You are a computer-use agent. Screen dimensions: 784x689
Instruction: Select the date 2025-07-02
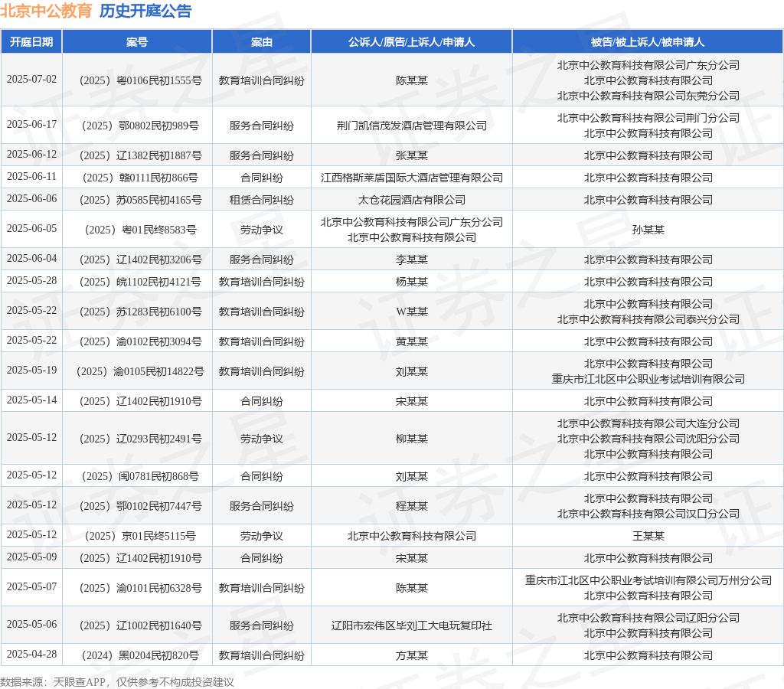[x=31, y=79]
